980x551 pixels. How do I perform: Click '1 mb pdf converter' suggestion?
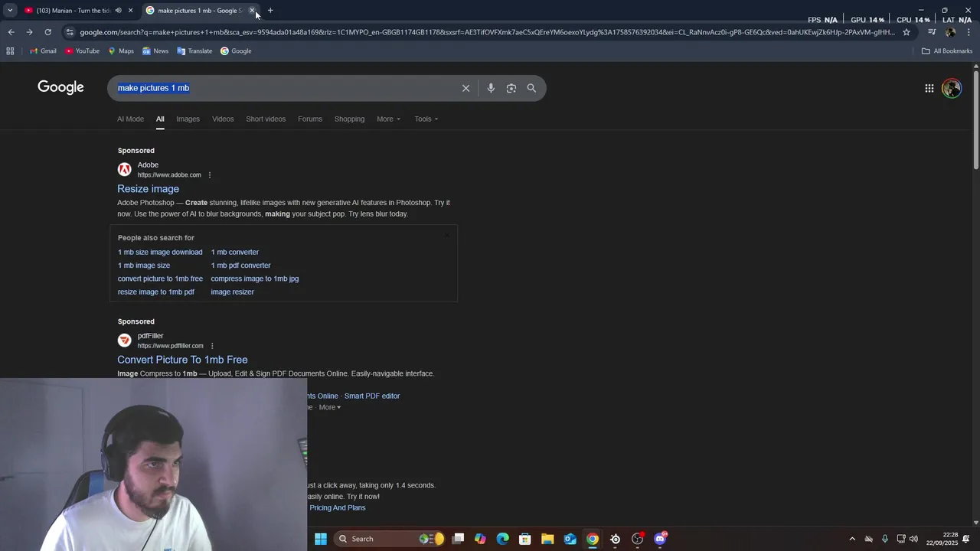240,266
